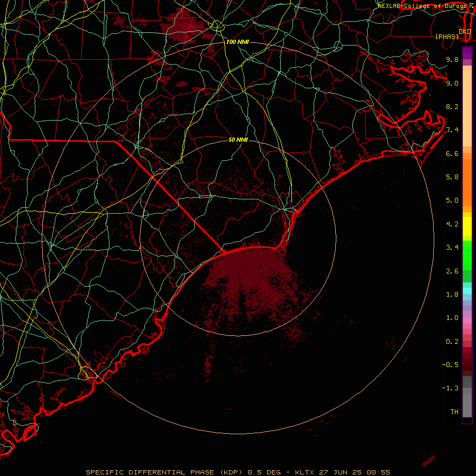Screen dimensions: 476x476
Task: Click the 2.6 value on the color scale
Action: pos(452,271)
